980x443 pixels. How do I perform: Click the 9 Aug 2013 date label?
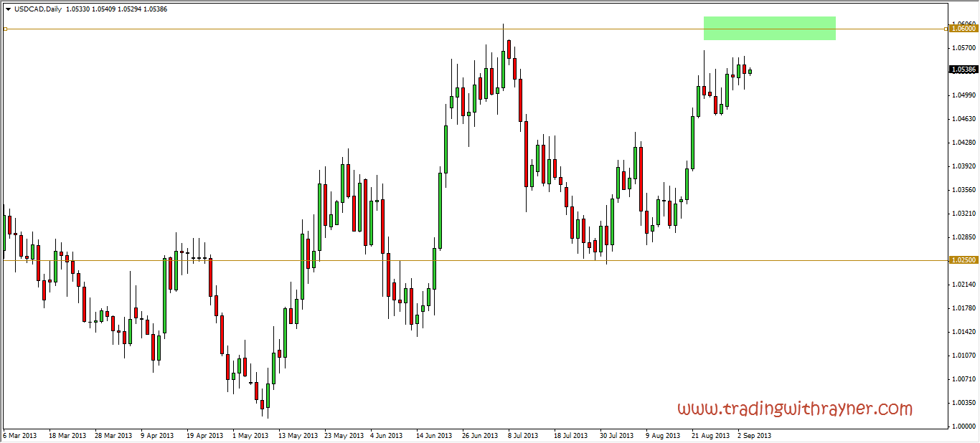pyautogui.click(x=662, y=435)
